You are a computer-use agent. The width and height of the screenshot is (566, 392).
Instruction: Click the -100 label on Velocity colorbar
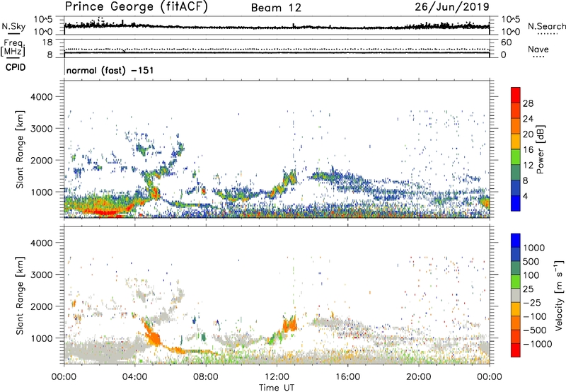pyautogui.click(x=535, y=316)
